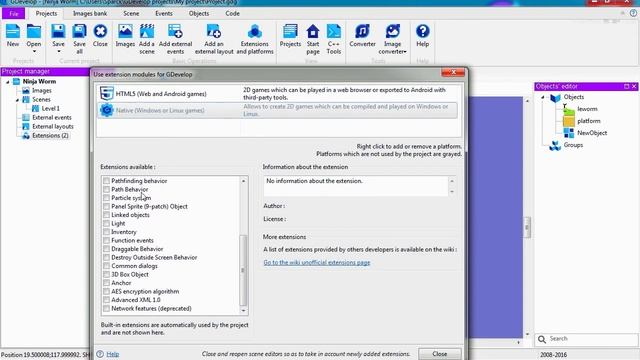Screen dimensions: 640x360
Task: Click the Save icon in the ribbon
Action: pos(58,32)
